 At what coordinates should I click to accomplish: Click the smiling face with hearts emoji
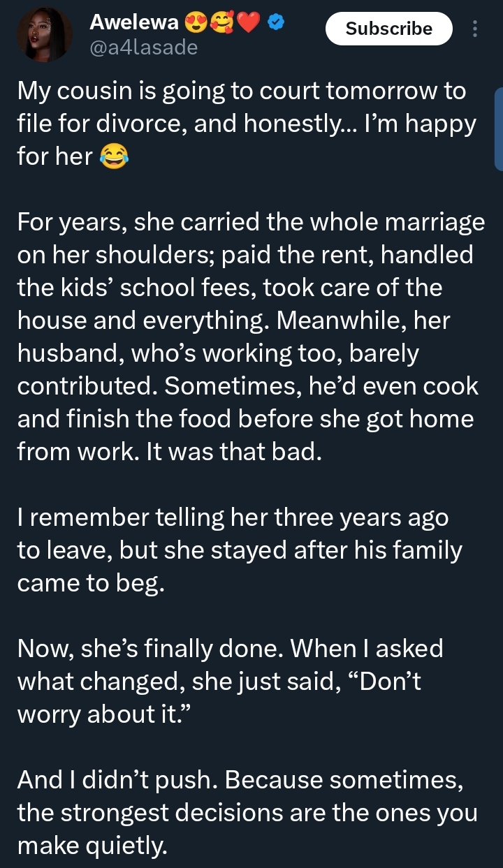coord(223,24)
